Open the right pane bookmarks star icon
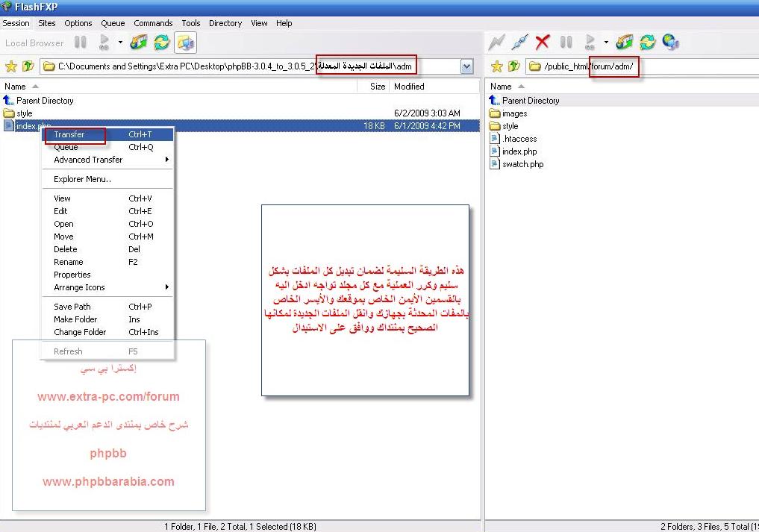The width and height of the screenshot is (759, 532). (x=496, y=66)
